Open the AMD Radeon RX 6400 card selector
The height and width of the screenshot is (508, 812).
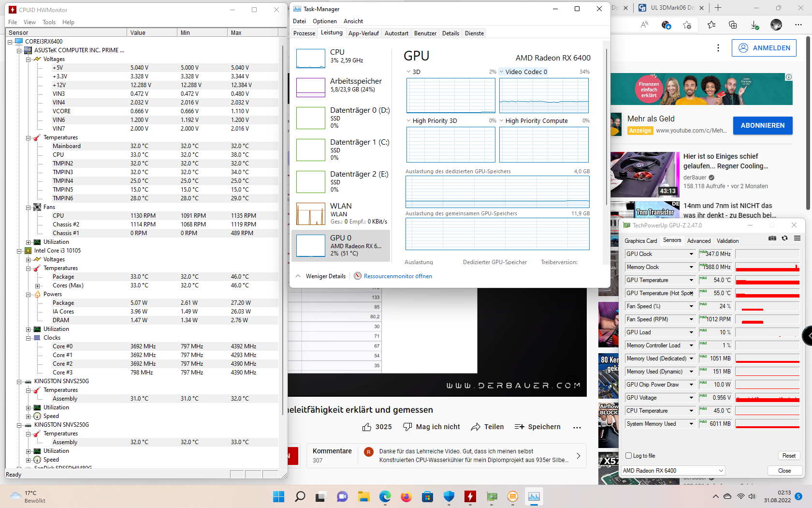point(673,470)
